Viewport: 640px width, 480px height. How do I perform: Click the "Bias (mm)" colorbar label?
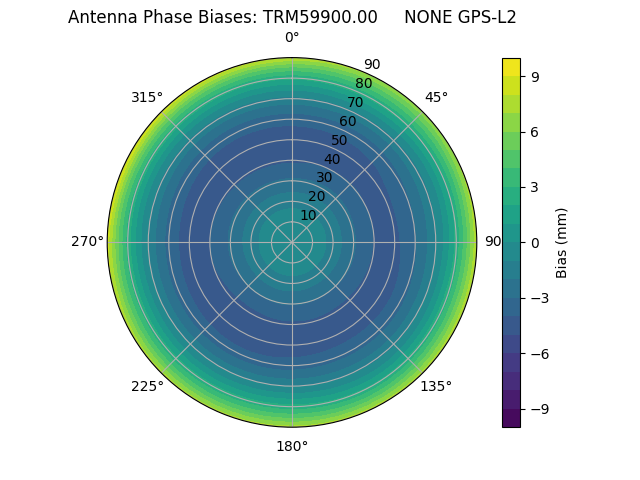coord(562,242)
